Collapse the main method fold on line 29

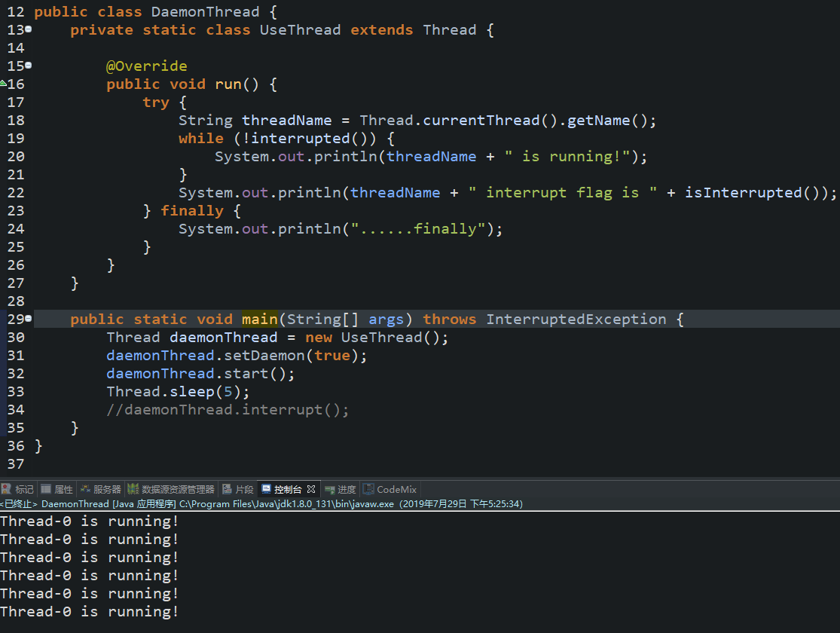click(x=29, y=318)
